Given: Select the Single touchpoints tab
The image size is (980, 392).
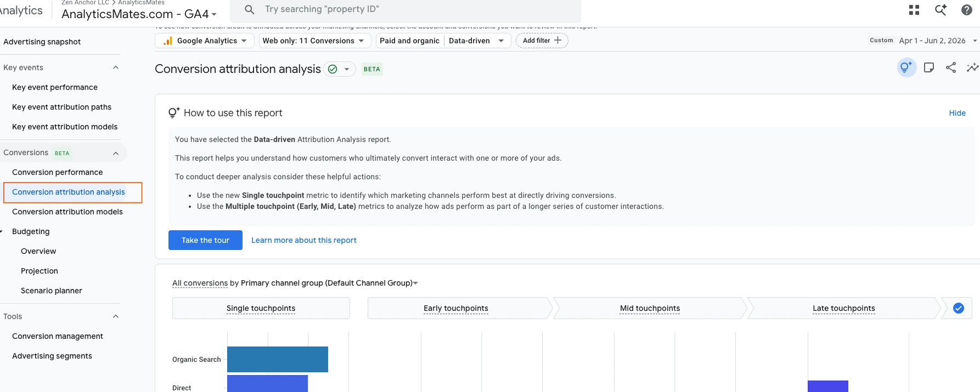Looking at the screenshot, I should tap(261, 308).
